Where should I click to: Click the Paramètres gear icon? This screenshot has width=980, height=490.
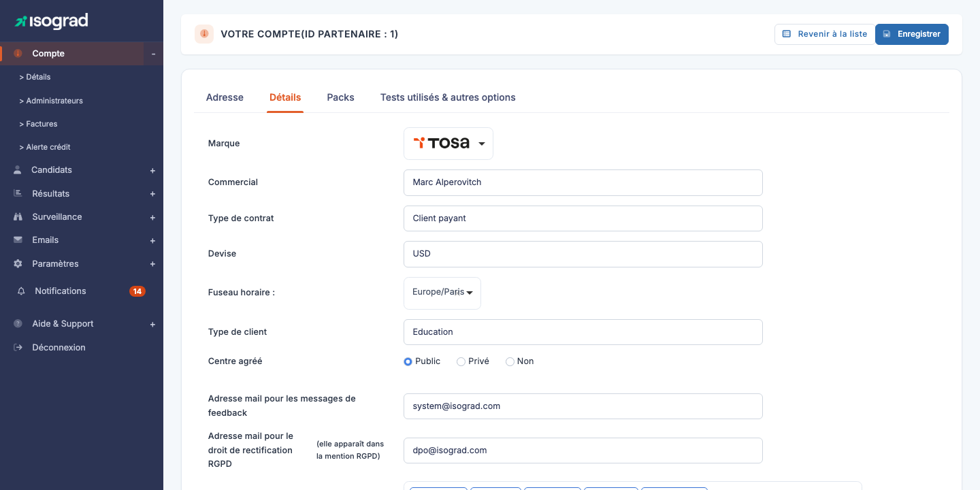pos(18,264)
